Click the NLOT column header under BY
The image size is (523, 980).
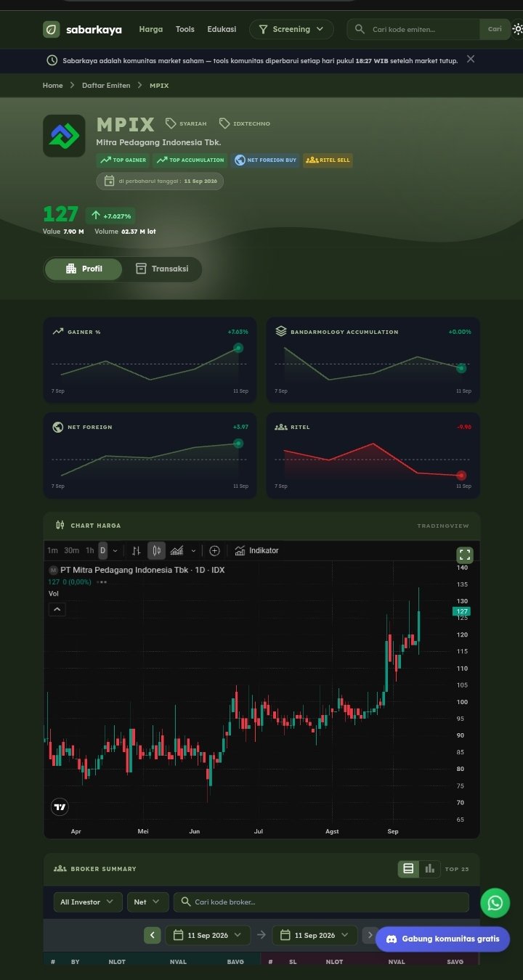point(117,962)
